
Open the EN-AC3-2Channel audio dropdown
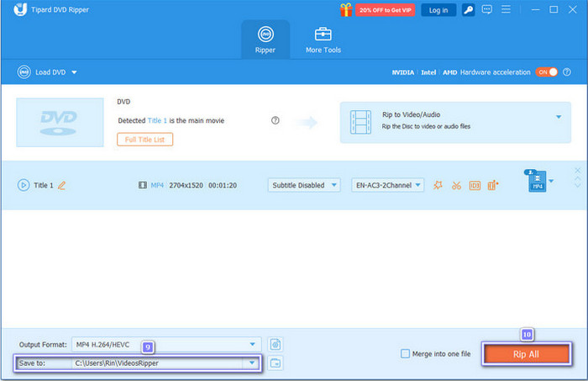click(388, 185)
